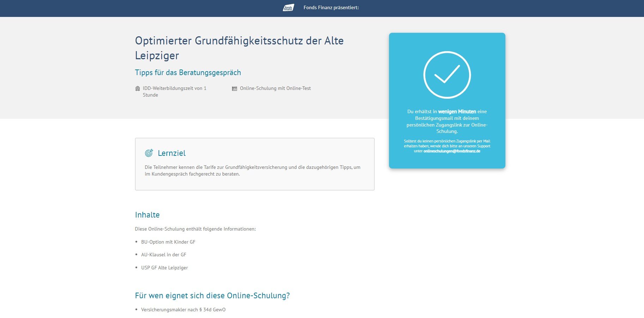The height and width of the screenshot is (318, 644).
Task: Click the IDD-Weiterbildungszeit badge icon
Action: click(138, 88)
